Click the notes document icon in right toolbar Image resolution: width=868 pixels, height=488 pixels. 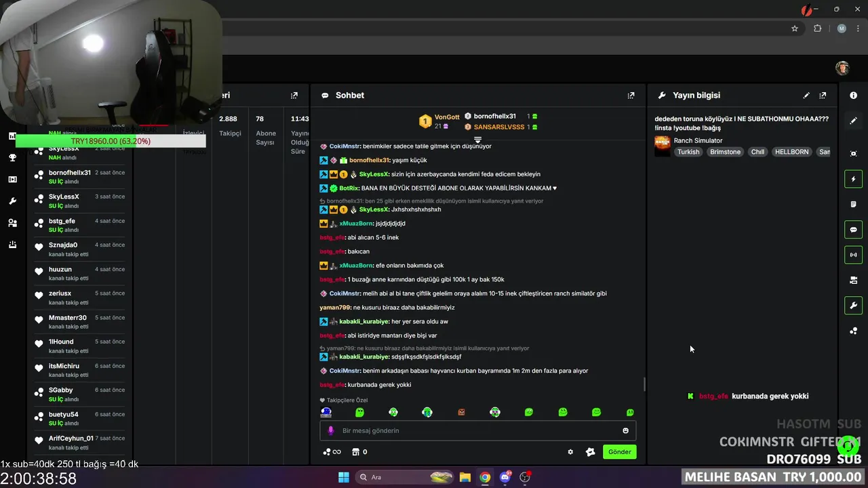click(853, 204)
